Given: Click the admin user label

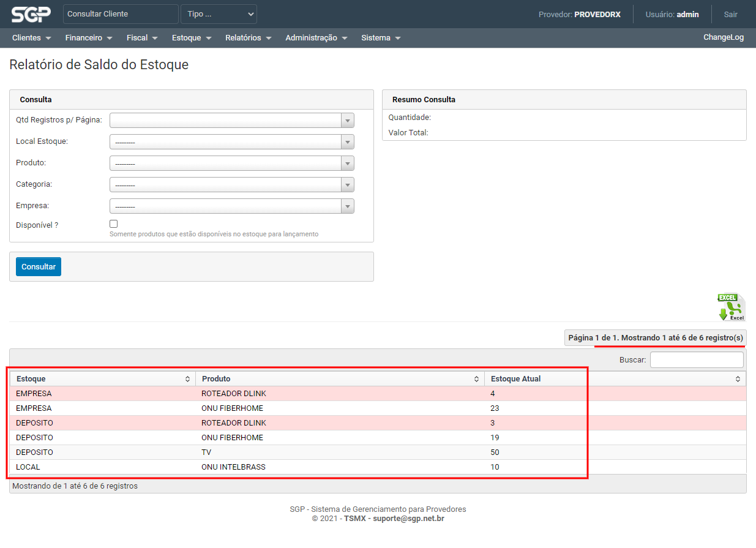Looking at the screenshot, I should pyautogui.click(x=687, y=14).
